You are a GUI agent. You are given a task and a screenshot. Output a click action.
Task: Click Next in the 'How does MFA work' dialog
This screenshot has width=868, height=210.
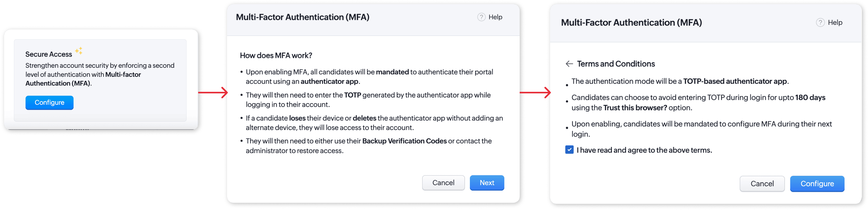coord(487,183)
